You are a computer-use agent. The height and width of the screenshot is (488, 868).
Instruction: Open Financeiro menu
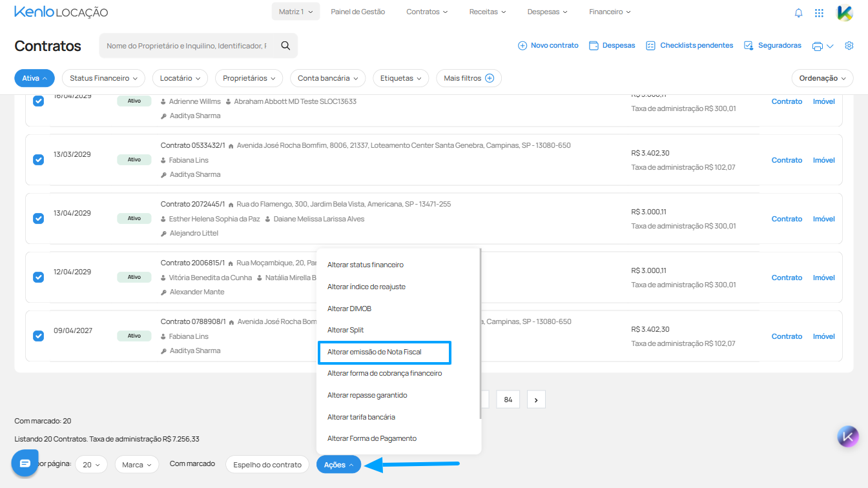[x=610, y=12]
